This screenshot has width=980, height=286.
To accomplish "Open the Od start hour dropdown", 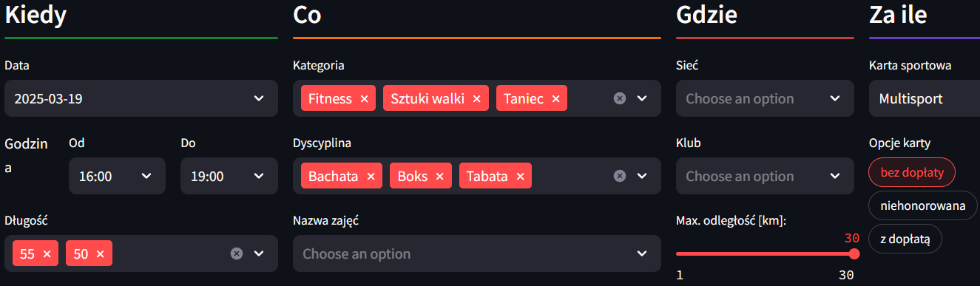I will tap(117, 176).
